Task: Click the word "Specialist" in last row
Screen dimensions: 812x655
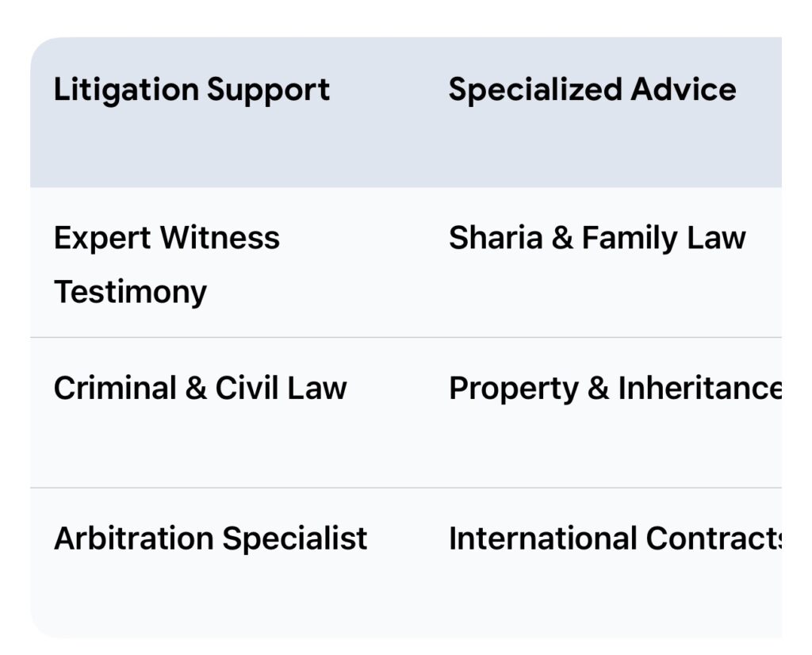Action: tap(294, 538)
